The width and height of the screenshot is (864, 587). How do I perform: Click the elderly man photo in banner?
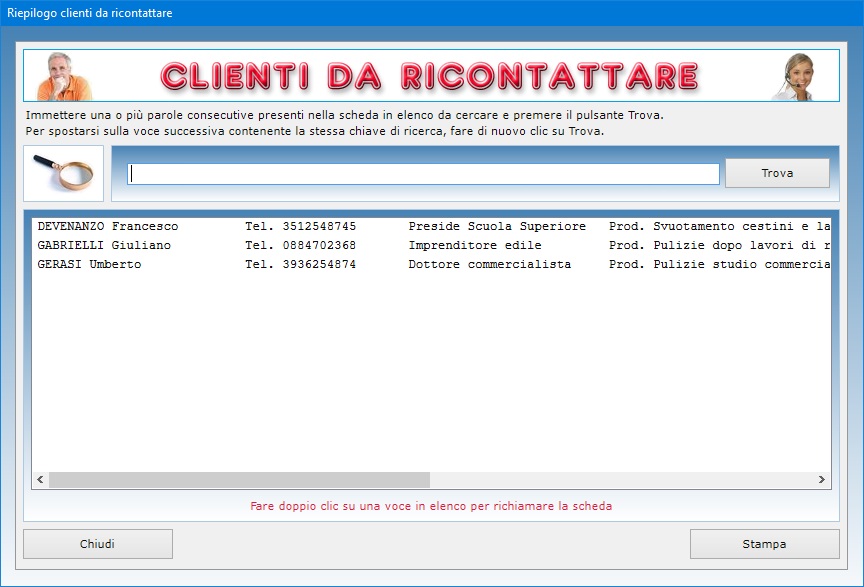64,76
